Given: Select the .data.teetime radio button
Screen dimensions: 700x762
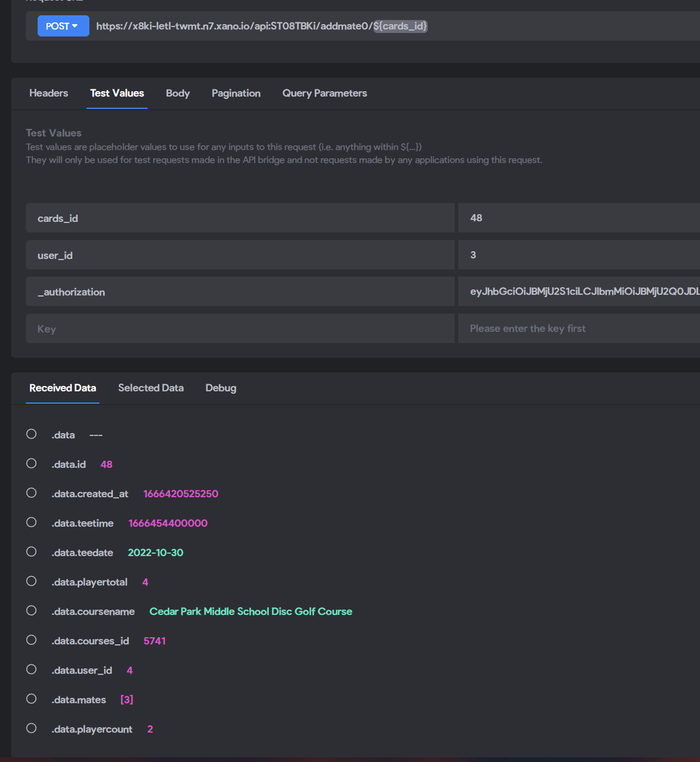Looking at the screenshot, I should tap(32, 523).
